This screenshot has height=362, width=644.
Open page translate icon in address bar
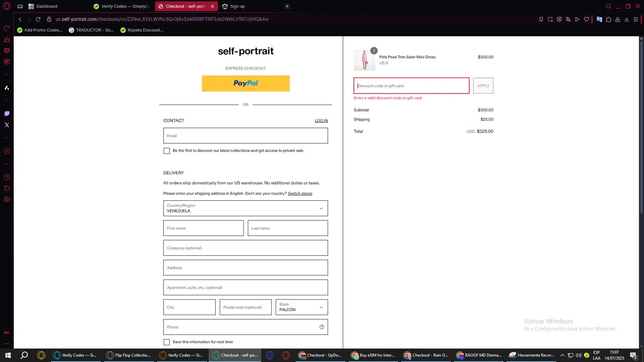tap(568, 19)
